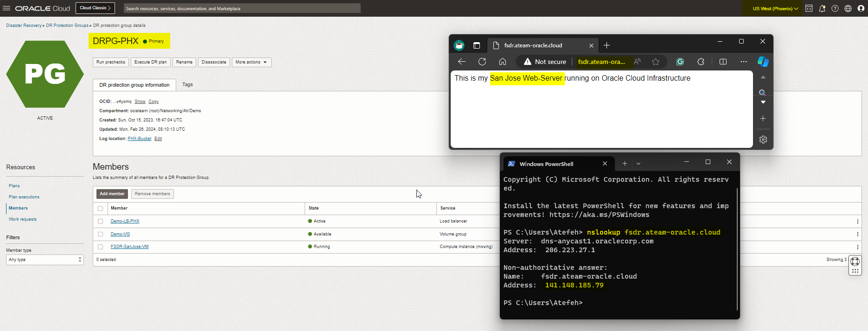Open the Copilot icon in Edge

pyautogui.click(x=763, y=62)
